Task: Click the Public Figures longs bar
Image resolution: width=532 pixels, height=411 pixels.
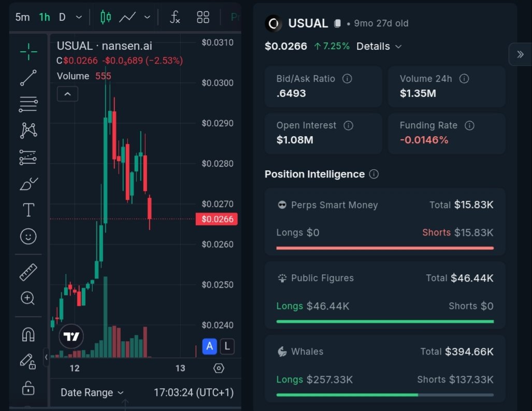Action: tap(385, 321)
